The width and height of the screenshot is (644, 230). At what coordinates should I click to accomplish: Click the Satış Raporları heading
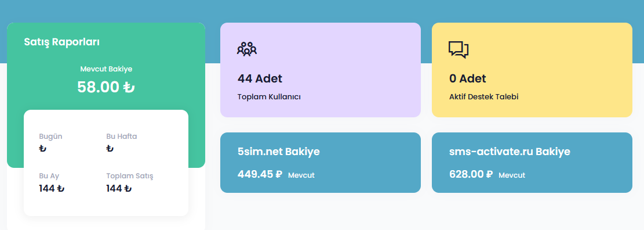coord(61,42)
